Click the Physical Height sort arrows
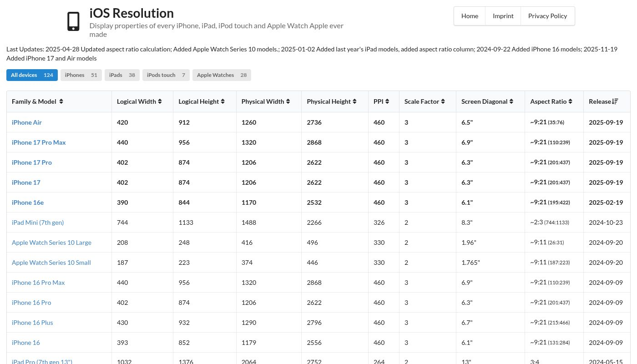 point(355,101)
